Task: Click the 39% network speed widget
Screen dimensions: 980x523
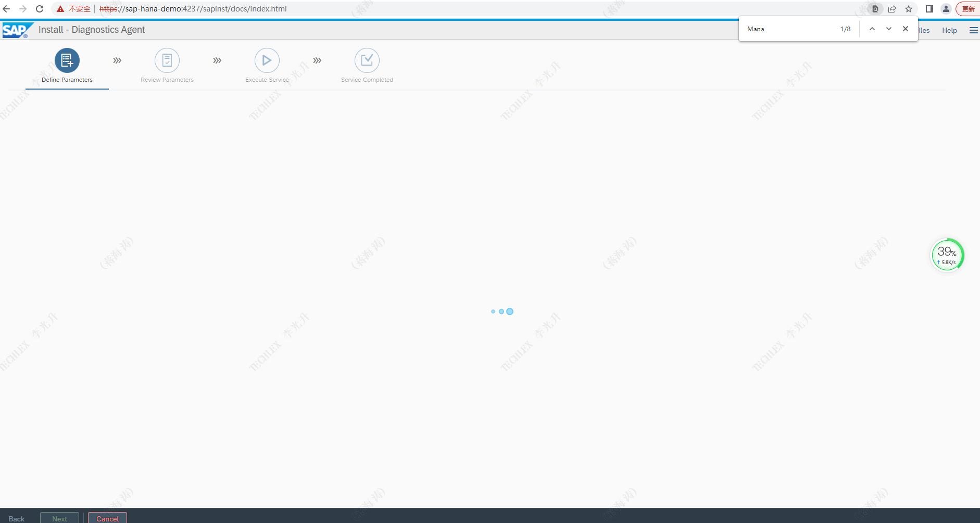Action: 947,255
